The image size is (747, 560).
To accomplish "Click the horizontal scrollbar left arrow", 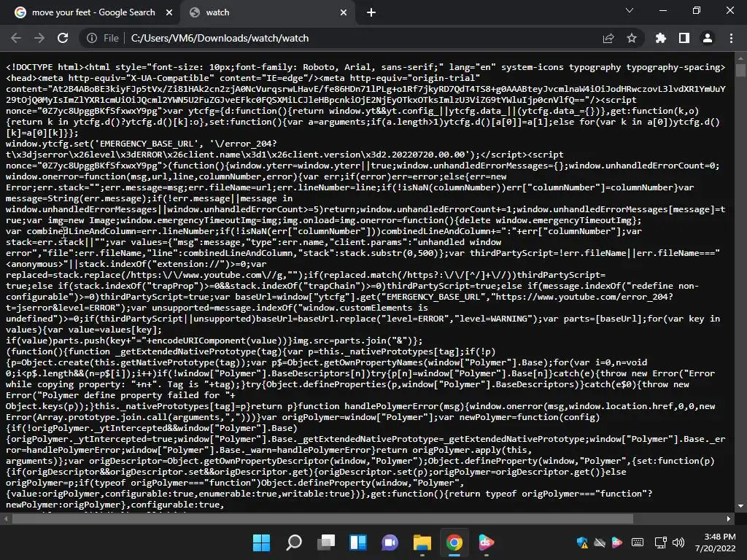I will pyautogui.click(x=6, y=518).
